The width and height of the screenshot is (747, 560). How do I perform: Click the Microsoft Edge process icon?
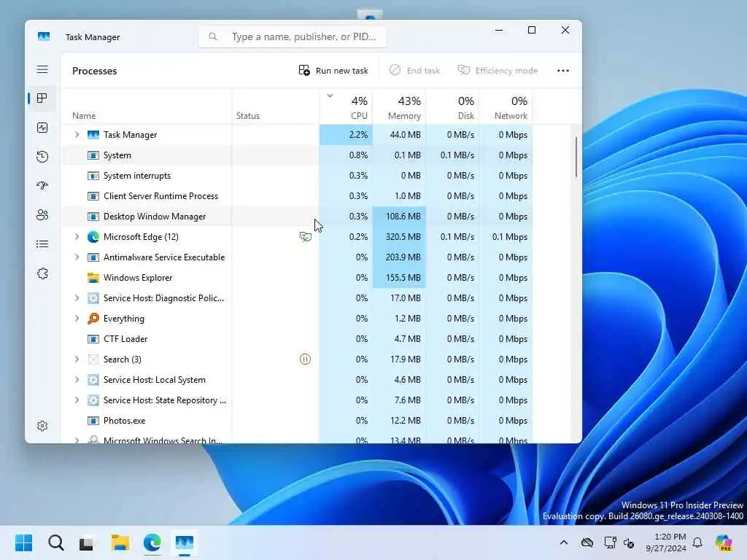(93, 237)
